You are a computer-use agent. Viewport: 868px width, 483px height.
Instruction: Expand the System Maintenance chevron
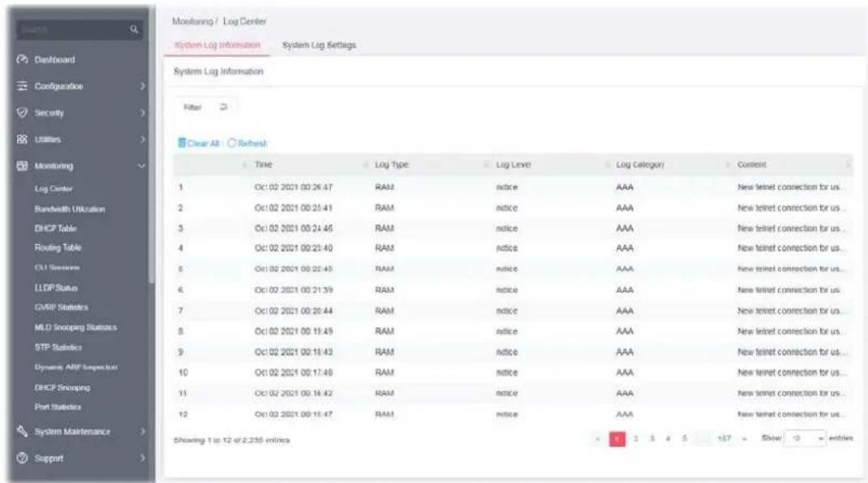coord(142,431)
